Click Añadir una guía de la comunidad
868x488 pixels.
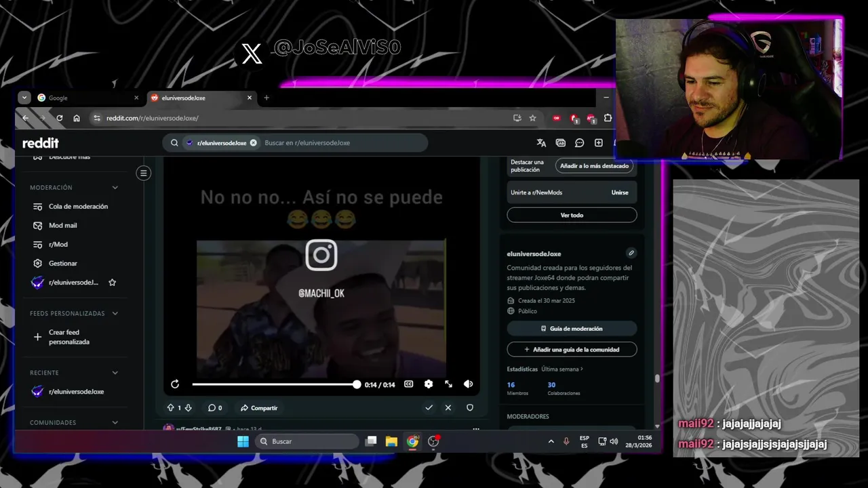(x=572, y=350)
